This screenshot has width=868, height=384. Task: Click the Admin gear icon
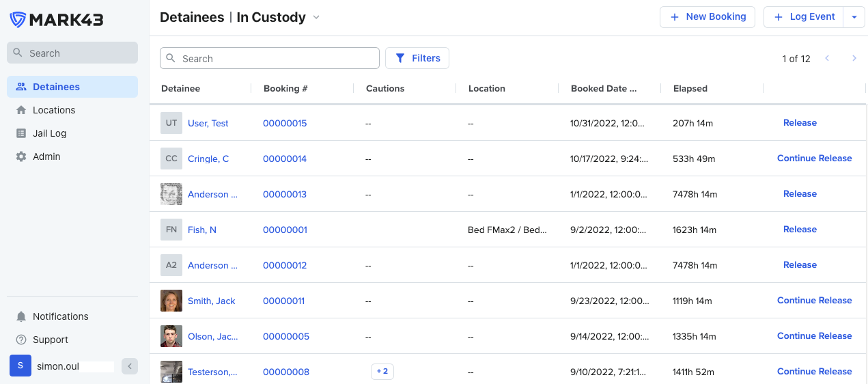pos(21,156)
